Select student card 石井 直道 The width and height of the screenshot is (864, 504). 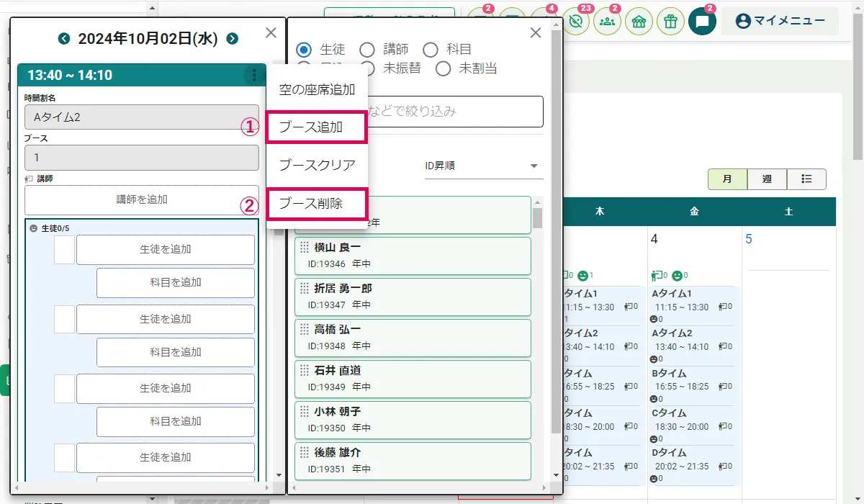pyautogui.click(x=413, y=379)
